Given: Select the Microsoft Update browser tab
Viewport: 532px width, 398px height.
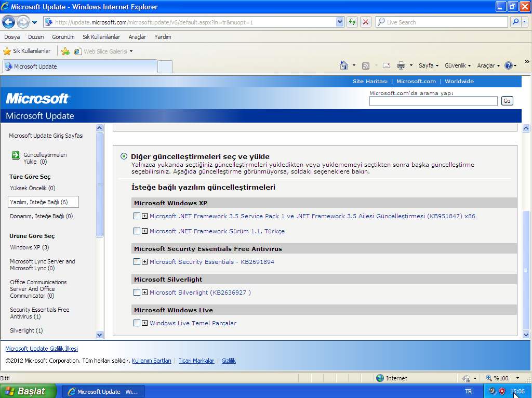Looking at the screenshot, I should (x=80, y=67).
